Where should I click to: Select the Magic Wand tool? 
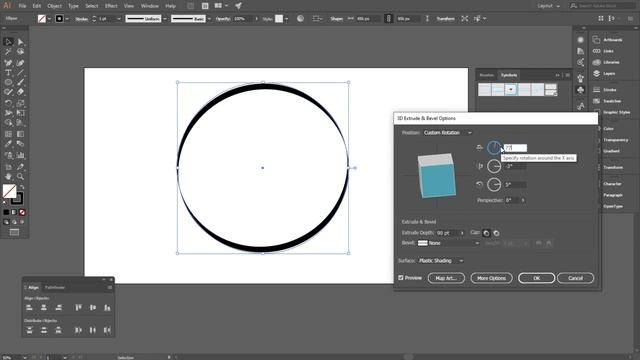[8, 52]
